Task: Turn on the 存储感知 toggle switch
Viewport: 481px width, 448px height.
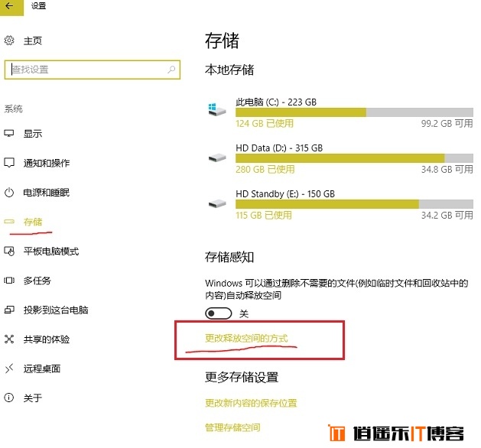Action: [219, 313]
